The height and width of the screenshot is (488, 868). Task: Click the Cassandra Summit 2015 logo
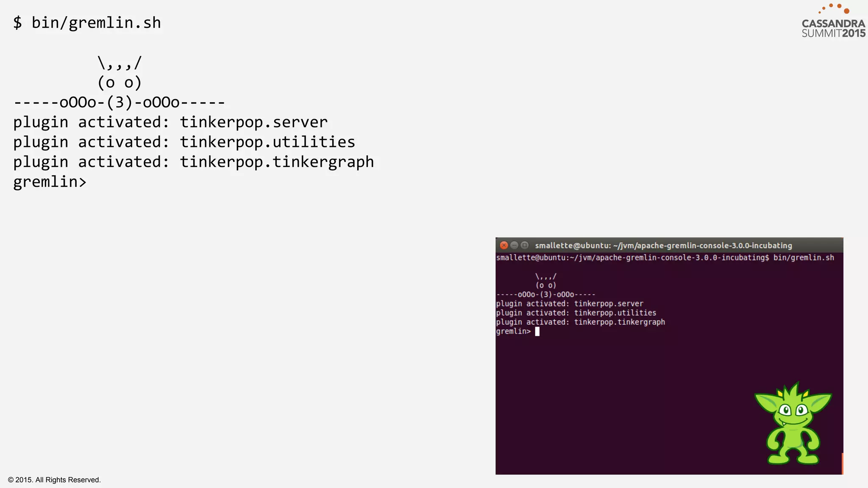tap(833, 28)
